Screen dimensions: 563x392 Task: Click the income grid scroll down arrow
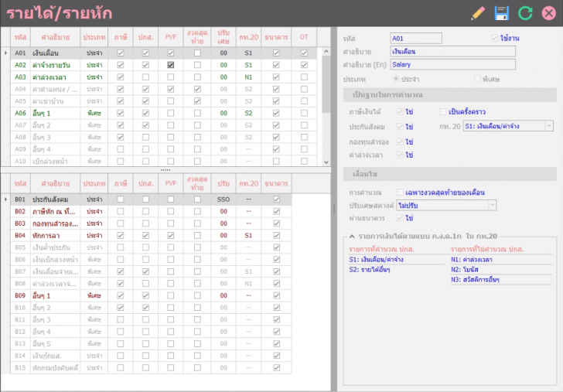[326, 162]
